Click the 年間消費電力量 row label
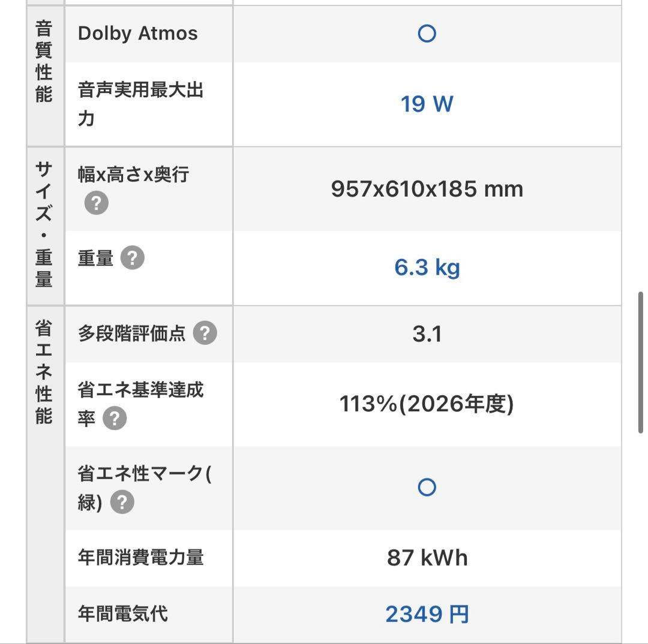 pyautogui.click(x=140, y=557)
